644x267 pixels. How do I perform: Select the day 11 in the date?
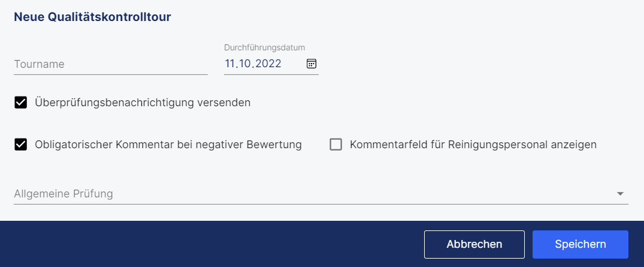[231, 64]
